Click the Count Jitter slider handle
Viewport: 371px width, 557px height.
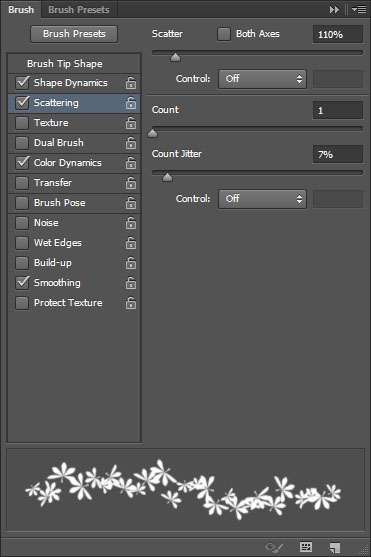click(x=167, y=177)
